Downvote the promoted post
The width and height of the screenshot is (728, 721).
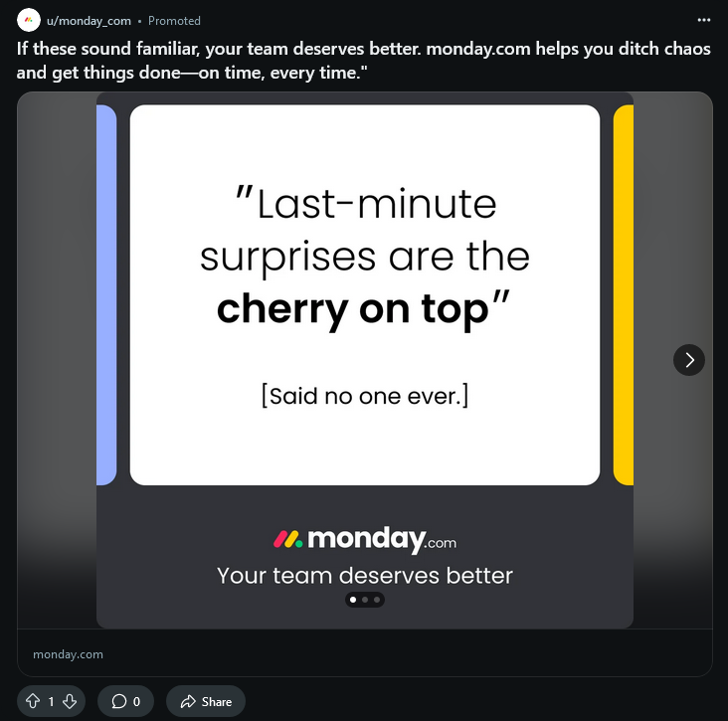(x=70, y=701)
